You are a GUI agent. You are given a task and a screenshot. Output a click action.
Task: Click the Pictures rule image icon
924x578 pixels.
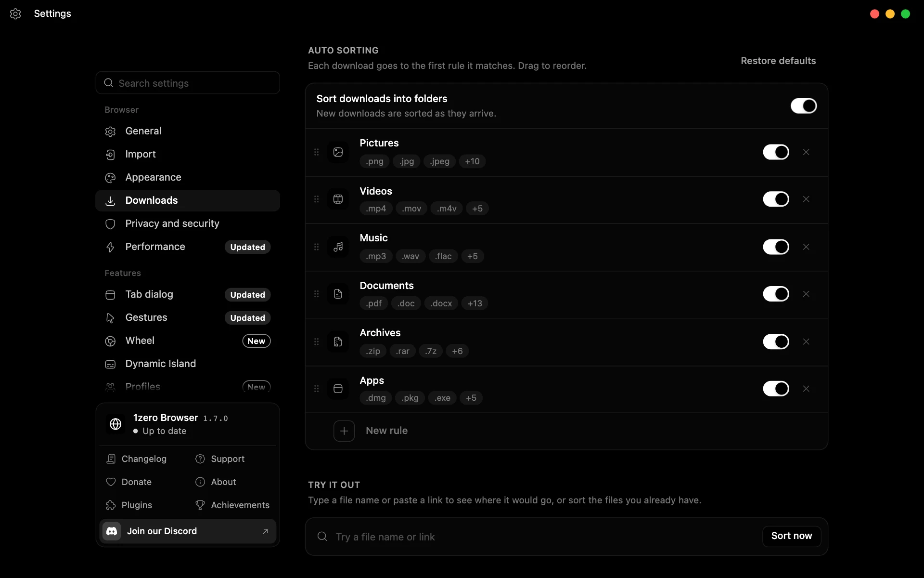(338, 152)
